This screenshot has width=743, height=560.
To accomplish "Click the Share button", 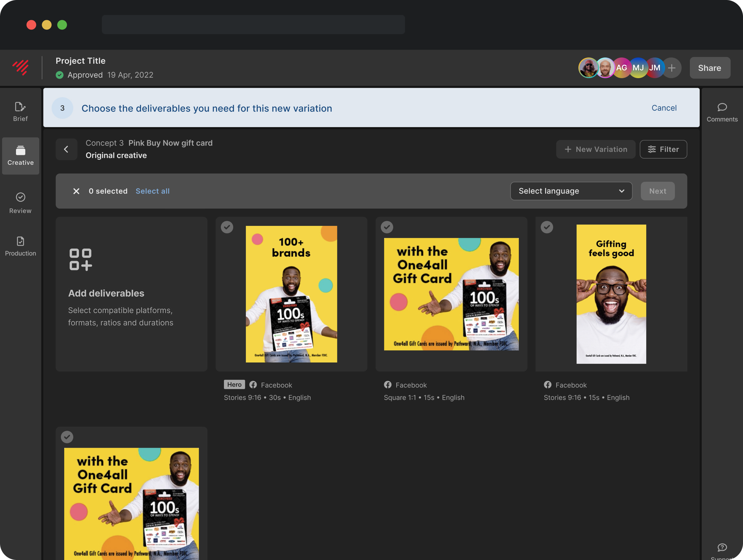I will tap(709, 68).
